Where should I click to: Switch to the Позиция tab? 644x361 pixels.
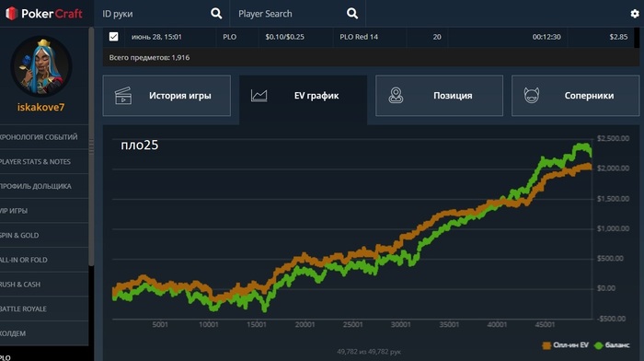click(439, 96)
